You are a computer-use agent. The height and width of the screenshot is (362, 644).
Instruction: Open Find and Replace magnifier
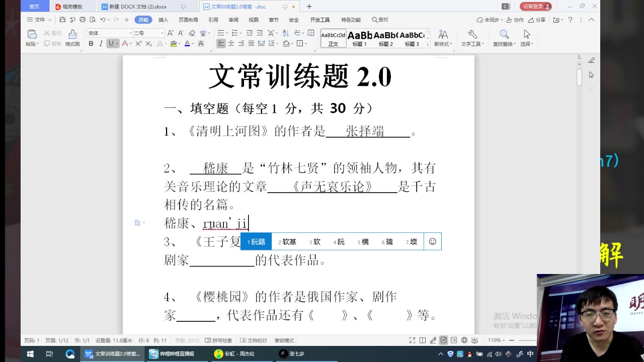(x=504, y=34)
